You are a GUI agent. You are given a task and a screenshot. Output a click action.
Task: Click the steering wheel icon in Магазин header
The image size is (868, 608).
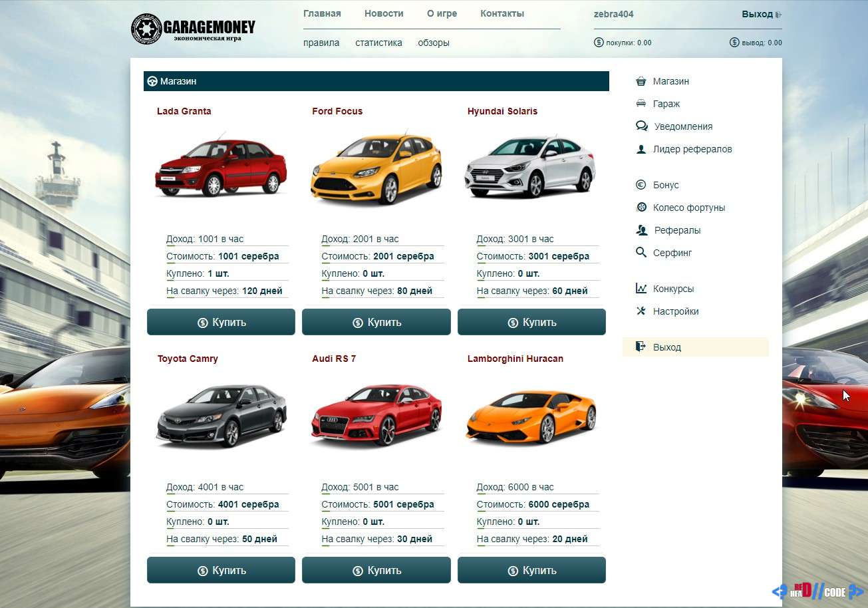[x=152, y=81]
